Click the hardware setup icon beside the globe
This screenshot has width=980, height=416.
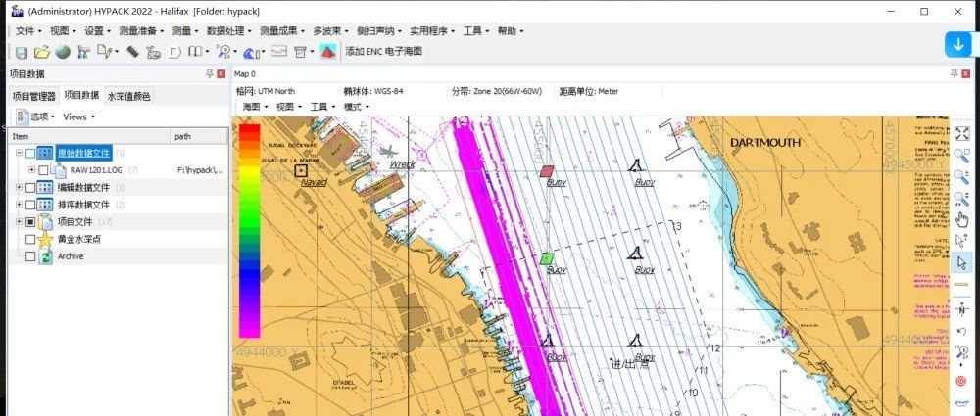[x=83, y=53]
